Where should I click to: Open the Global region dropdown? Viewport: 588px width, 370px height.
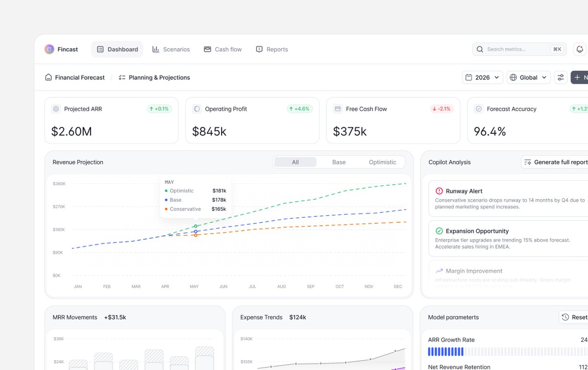pyautogui.click(x=529, y=77)
